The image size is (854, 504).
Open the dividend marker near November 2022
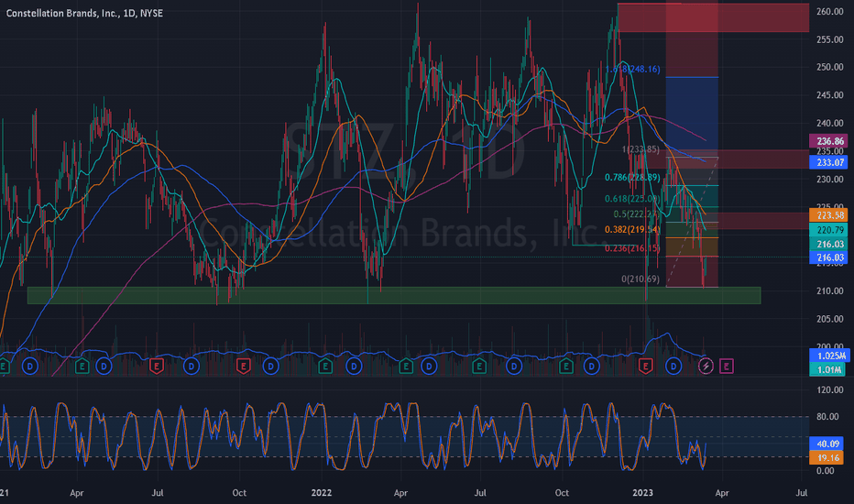click(592, 367)
